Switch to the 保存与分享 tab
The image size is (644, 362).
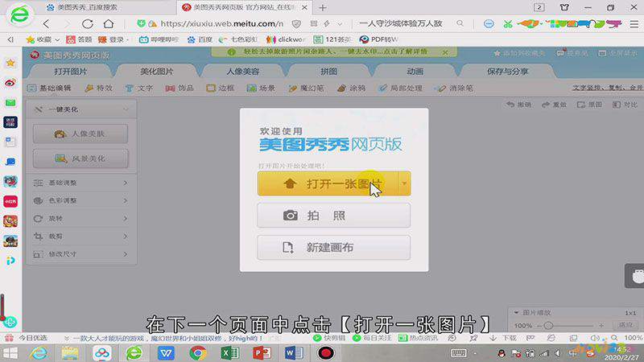pyautogui.click(x=507, y=72)
